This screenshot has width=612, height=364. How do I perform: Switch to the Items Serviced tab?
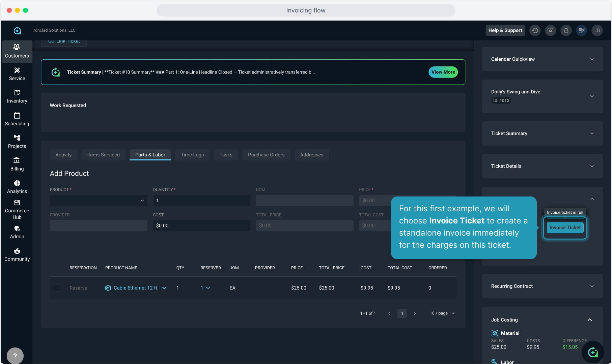[x=103, y=155]
